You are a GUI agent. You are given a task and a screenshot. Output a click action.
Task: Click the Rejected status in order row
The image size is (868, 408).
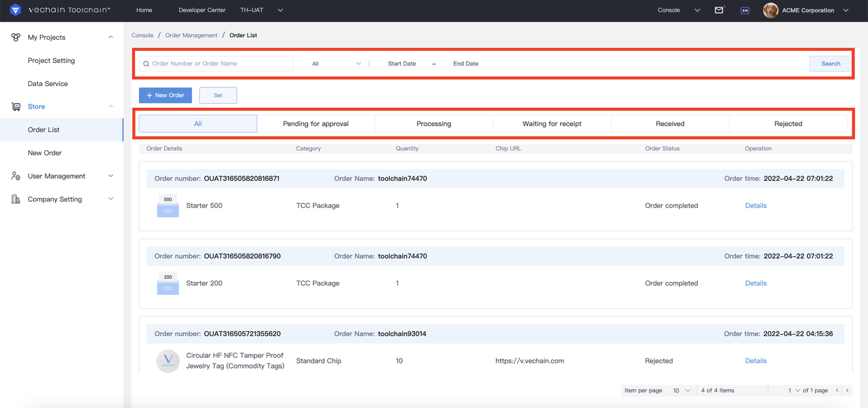point(659,361)
